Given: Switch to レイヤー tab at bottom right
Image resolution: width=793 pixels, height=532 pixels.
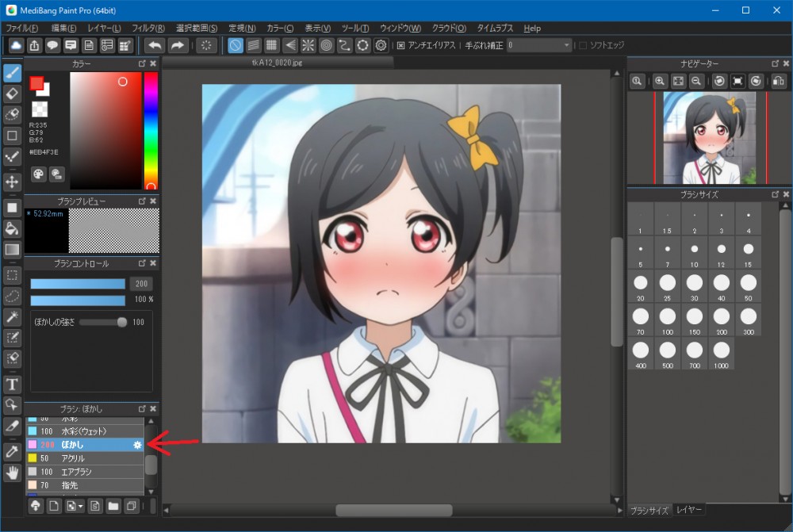Looking at the screenshot, I should tap(689, 510).
